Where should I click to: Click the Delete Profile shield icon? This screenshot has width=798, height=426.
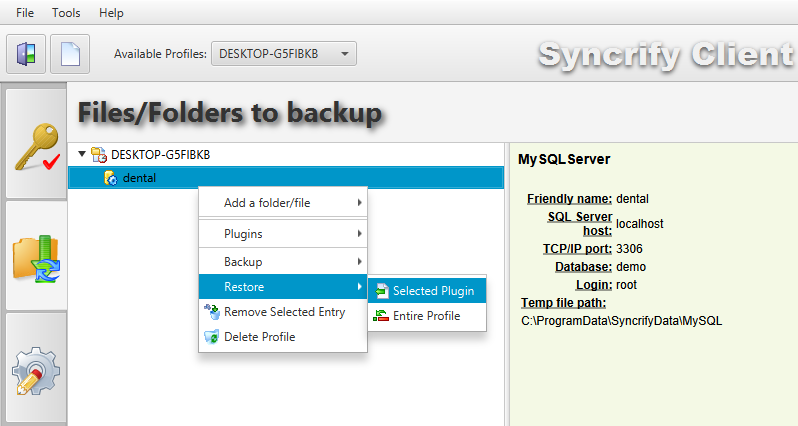(x=210, y=337)
